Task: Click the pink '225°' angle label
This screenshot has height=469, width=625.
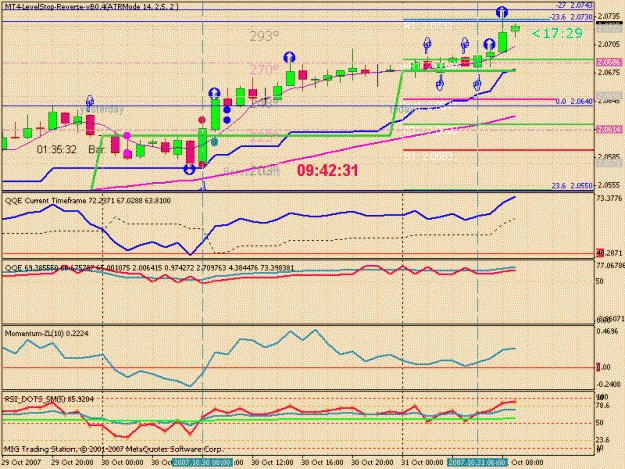Action: [263, 137]
